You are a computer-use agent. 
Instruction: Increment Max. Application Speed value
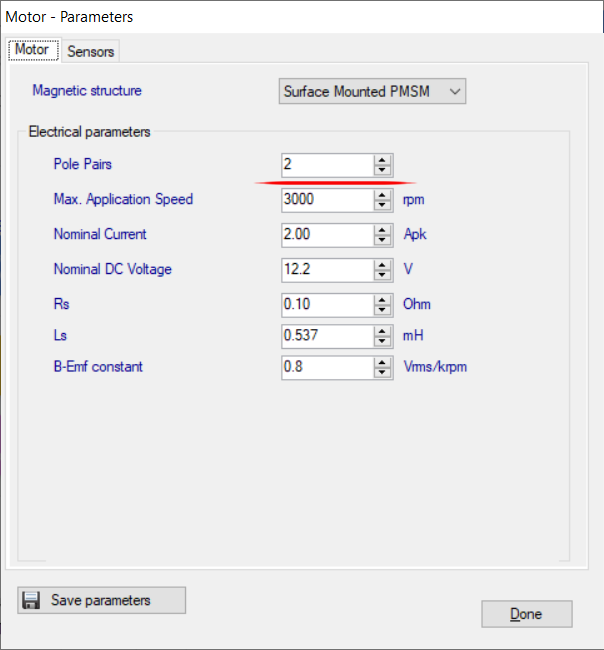(382, 195)
